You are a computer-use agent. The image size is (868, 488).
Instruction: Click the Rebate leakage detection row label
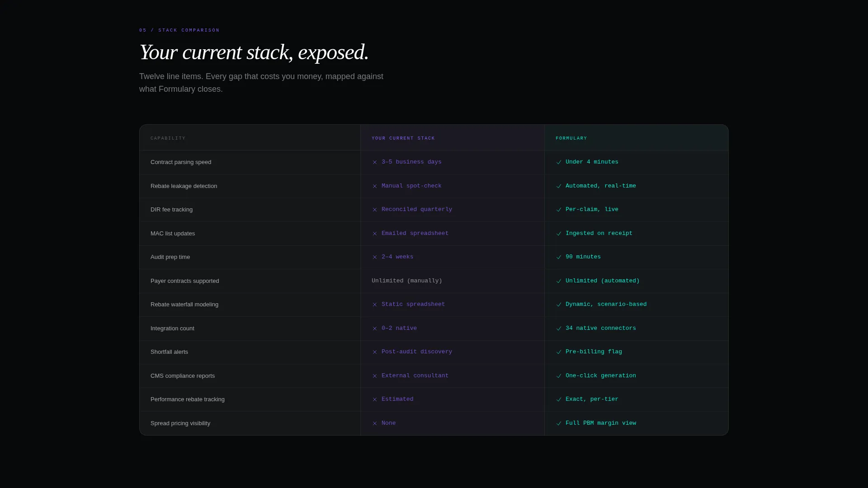[x=184, y=186]
